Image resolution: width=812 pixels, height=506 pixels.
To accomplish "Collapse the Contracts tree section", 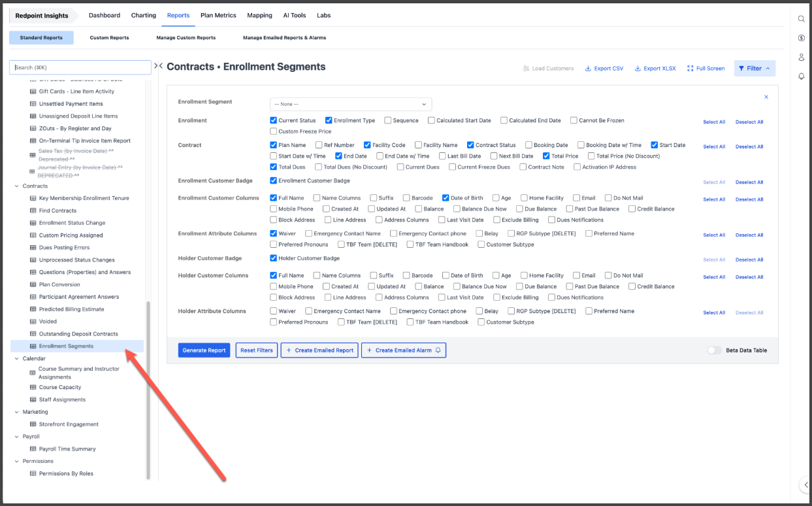I will (17, 186).
